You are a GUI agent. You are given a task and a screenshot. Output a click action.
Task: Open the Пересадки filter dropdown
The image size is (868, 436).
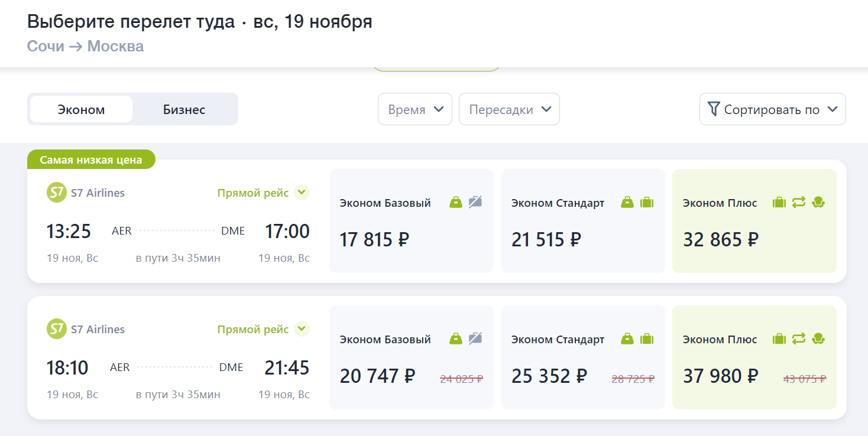pos(509,109)
